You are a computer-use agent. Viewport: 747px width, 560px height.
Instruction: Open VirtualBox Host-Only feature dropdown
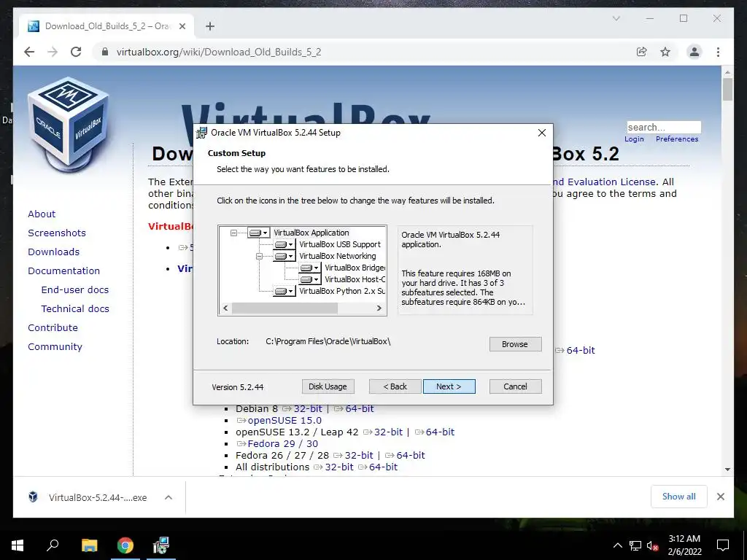coord(309,279)
